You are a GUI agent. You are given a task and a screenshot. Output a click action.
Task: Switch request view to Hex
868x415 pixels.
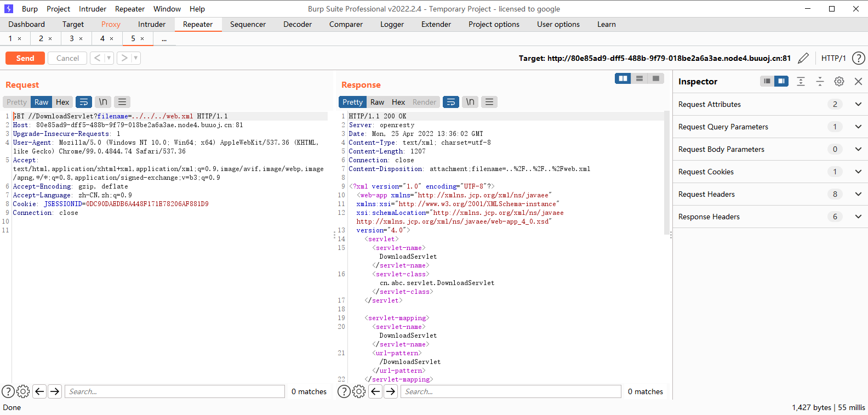(x=62, y=102)
